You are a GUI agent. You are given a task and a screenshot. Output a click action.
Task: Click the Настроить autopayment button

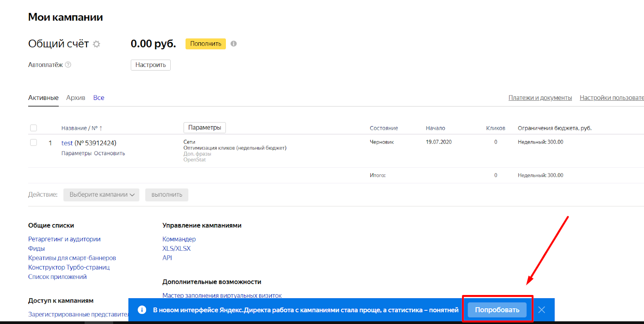[x=151, y=65]
